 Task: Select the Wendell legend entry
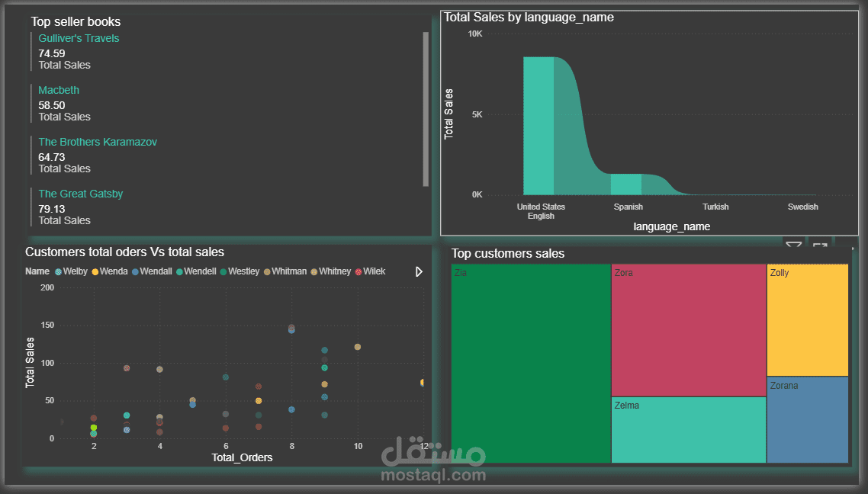click(196, 271)
